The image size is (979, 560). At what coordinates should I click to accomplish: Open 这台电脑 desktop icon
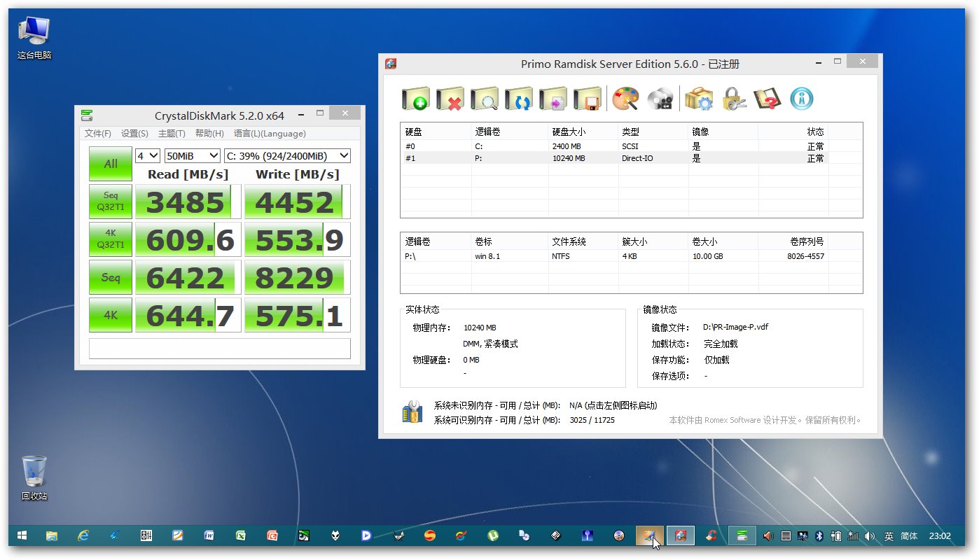[34, 38]
